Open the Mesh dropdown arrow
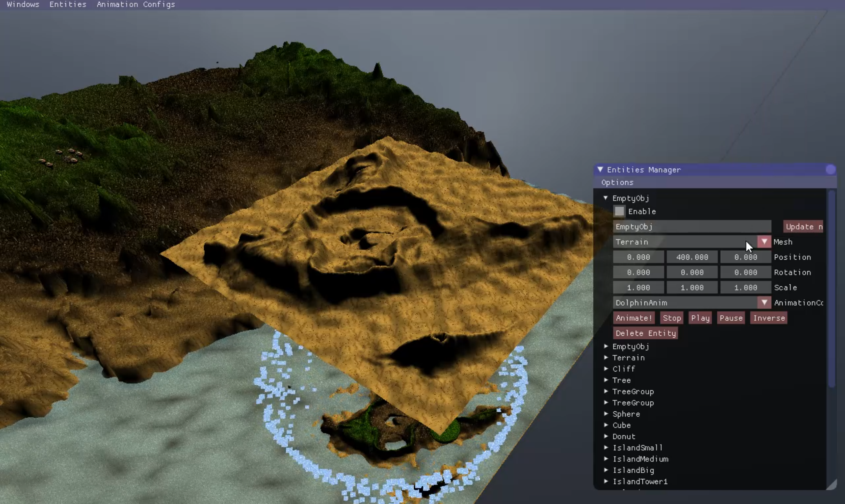The image size is (845, 504). [764, 242]
